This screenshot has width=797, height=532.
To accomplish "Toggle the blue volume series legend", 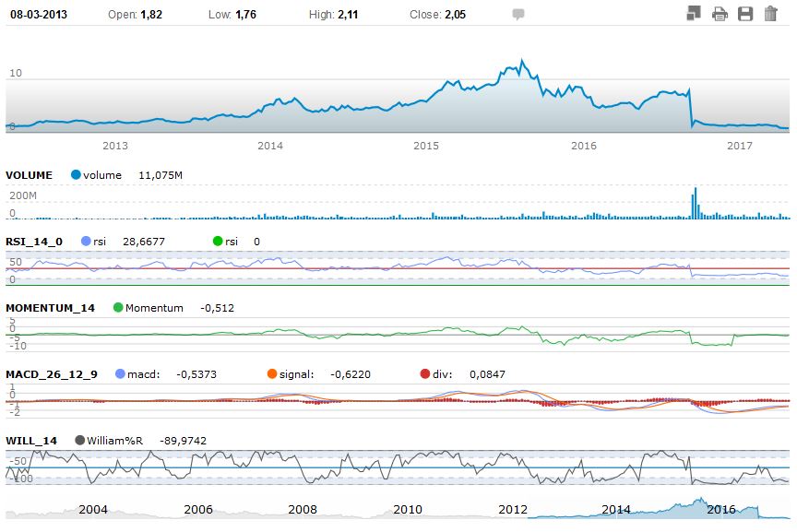I will pyautogui.click(x=76, y=175).
